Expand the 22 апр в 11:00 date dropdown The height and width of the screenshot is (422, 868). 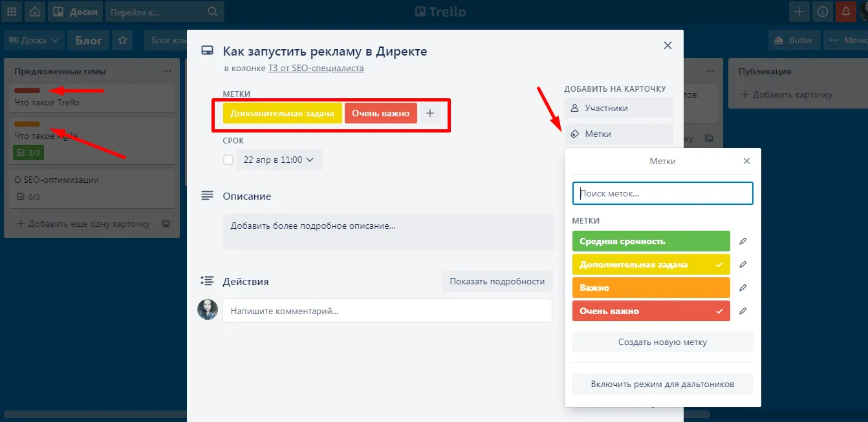pos(279,160)
